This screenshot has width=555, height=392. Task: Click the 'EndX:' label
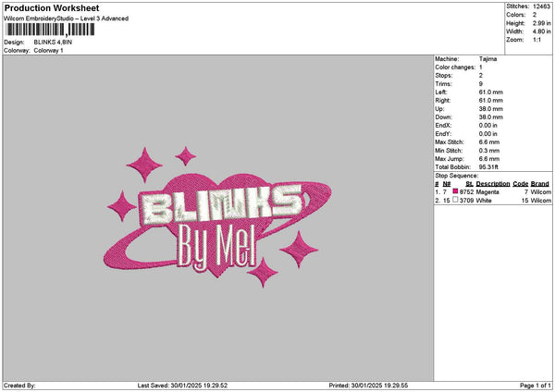(443, 126)
